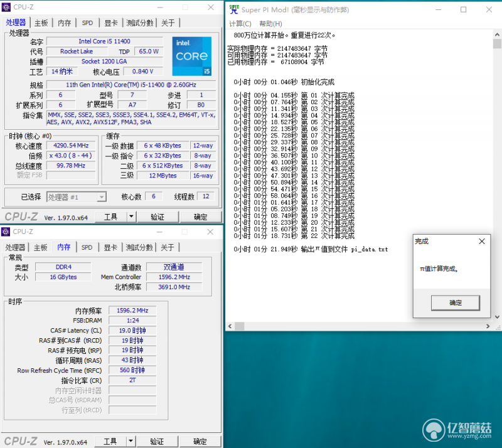Open 关于 tab in top CPU-Z
The image size is (502, 448).
point(168,23)
